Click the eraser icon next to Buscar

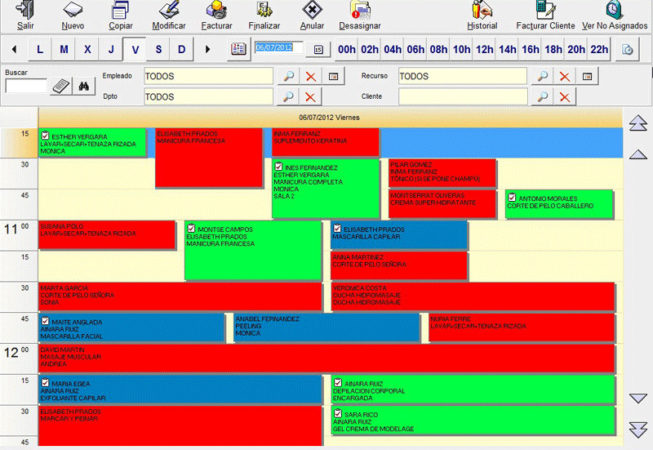coord(61,86)
